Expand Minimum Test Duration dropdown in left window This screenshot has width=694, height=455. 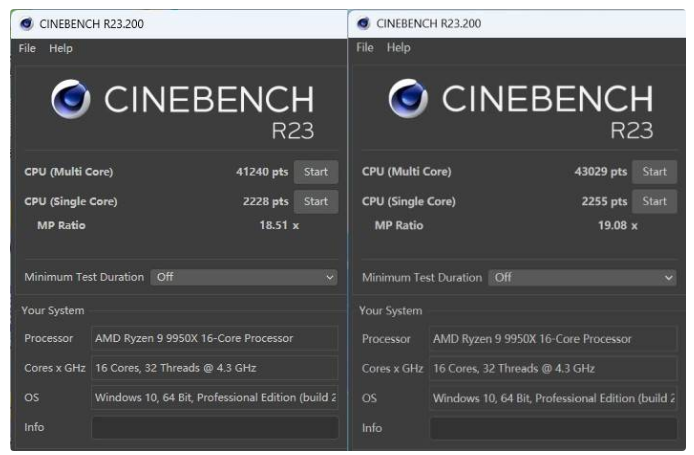(244, 277)
